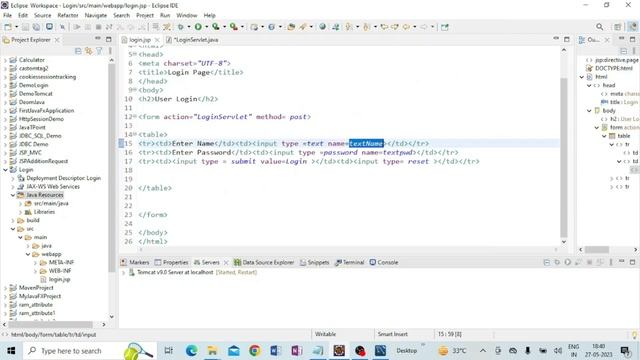Collapse the Login project node
Screen dimensions: 640x360
[x=6, y=169]
